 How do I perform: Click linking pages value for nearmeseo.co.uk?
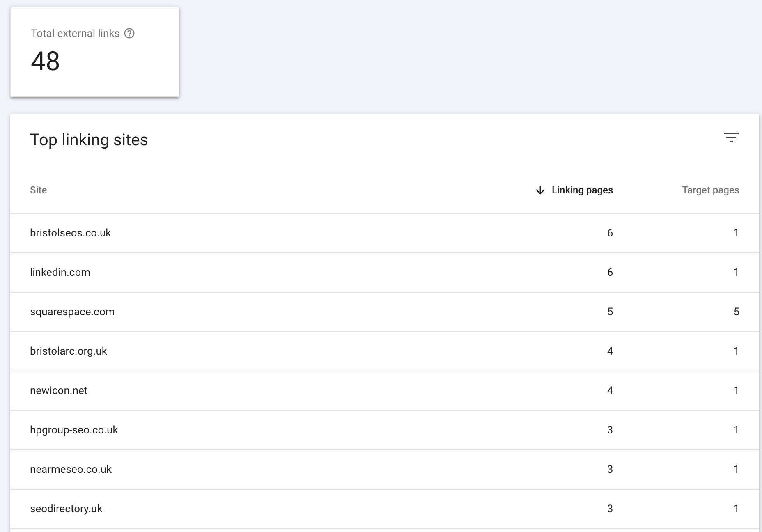610,470
